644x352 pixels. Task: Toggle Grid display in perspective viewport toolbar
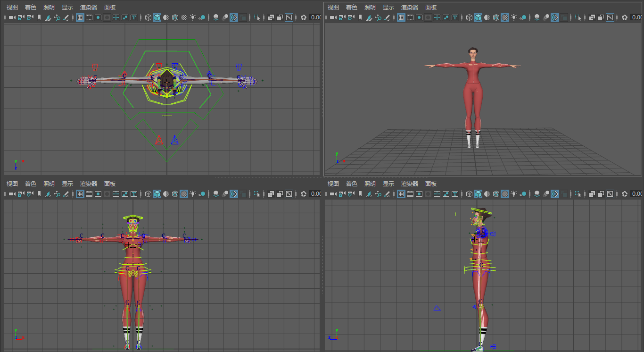pyautogui.click(x=401, y=17)
